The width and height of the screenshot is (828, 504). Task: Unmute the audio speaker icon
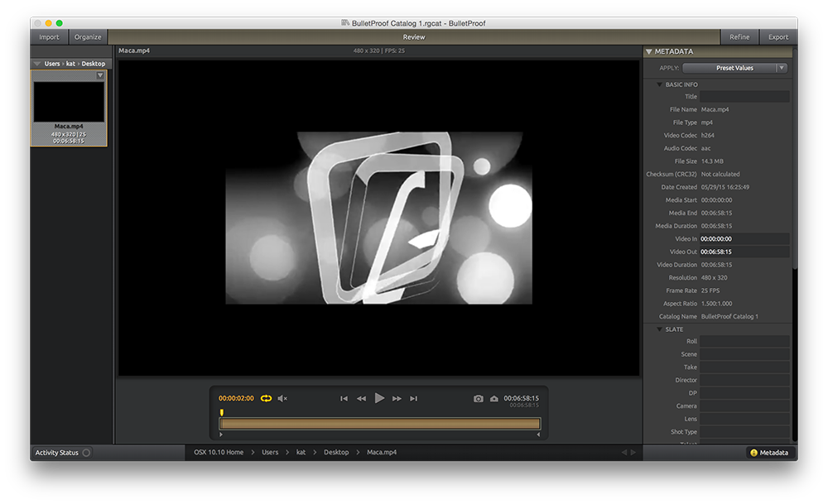(x=282, y=398)
